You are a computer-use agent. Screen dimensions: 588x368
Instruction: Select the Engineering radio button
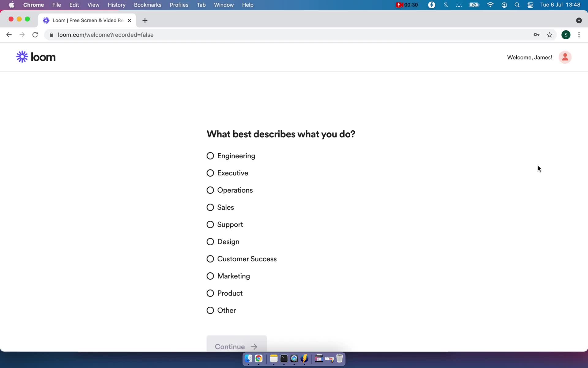(210, 155)
